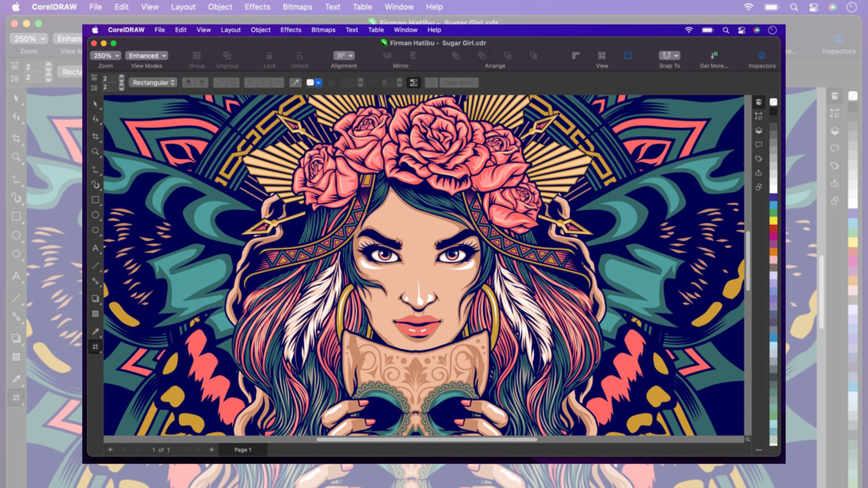The image size is (868, 488).
Task: Toggle the highlighted blue View option
Action: 627,56
